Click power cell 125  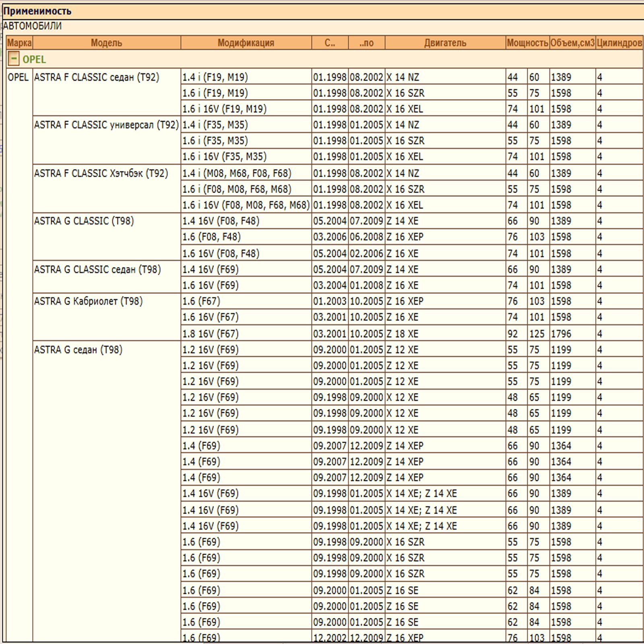pyautogui.click(x=538, y=333)
